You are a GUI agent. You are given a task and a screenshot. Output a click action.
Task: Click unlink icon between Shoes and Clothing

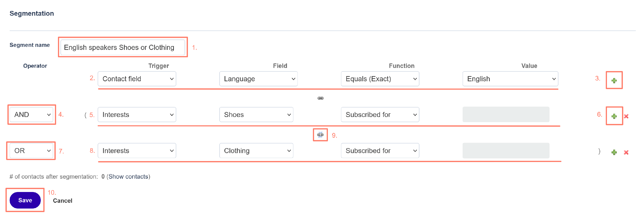click(x=320, y=135)
